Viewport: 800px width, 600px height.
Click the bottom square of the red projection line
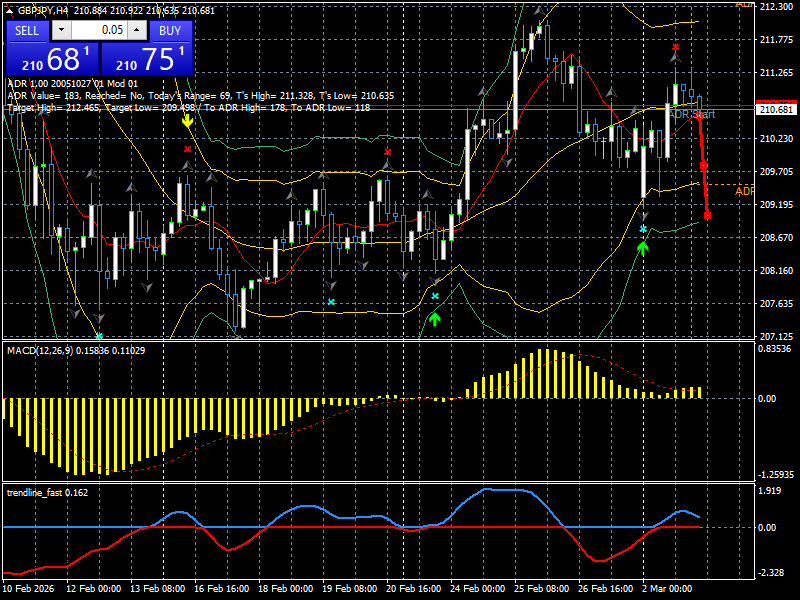tap(707, 216)
